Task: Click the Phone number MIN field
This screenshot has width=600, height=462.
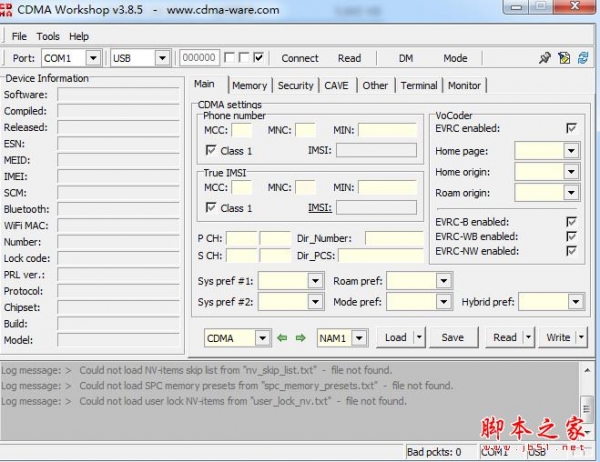Action: (x=387, y=130)
